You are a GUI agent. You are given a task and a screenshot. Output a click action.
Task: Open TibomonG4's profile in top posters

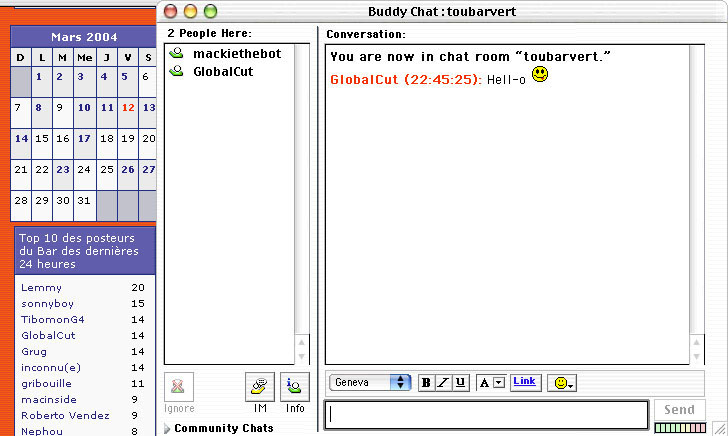tap(53, 319)
